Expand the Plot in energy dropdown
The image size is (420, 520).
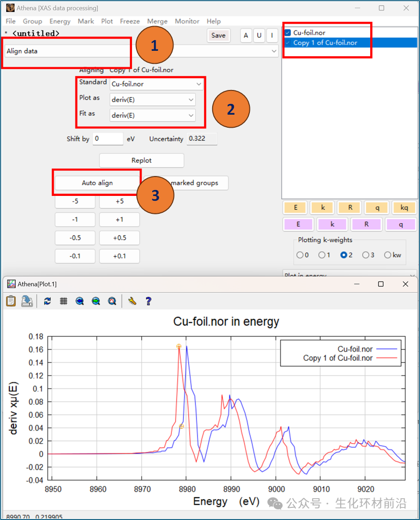(349, 274)
